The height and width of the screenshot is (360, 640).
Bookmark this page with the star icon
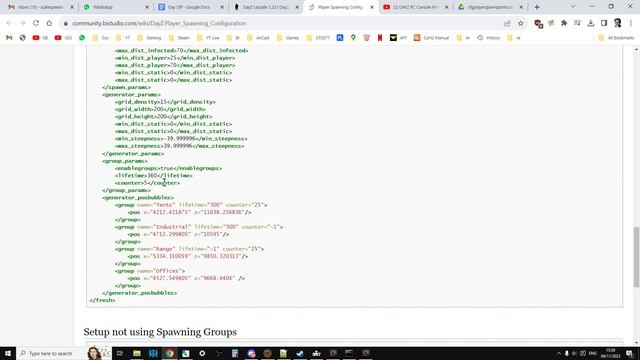coord(521,23)
